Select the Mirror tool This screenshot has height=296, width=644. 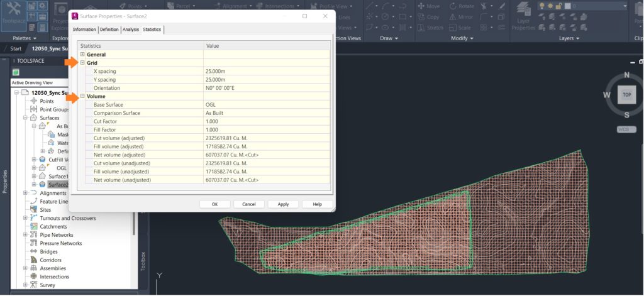(461, 17)
